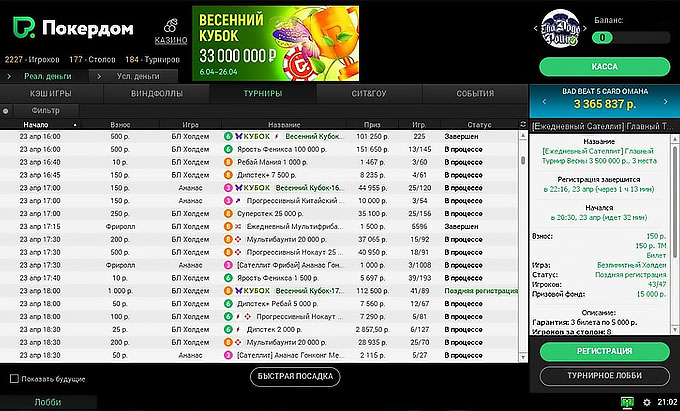Click 6-max icon of Ярость Феникса 100 000 row

228,149
